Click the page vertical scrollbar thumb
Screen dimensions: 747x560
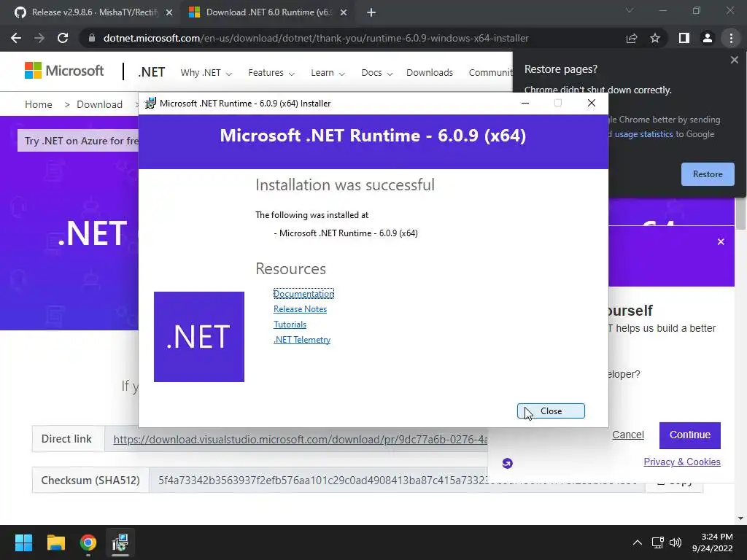coord(740,214)
